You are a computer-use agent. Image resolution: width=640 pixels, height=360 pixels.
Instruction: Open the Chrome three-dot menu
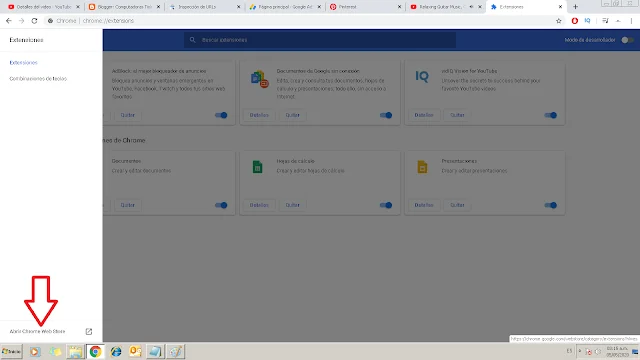tap(631, 21)
